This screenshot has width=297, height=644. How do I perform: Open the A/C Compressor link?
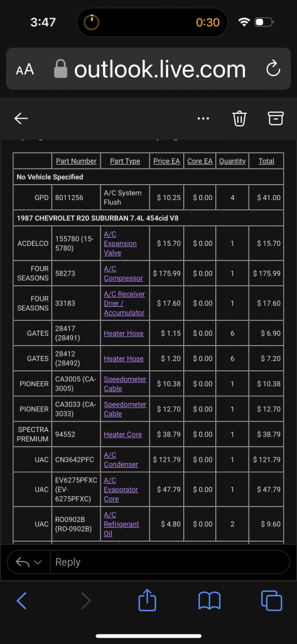[x=123, y=274]
